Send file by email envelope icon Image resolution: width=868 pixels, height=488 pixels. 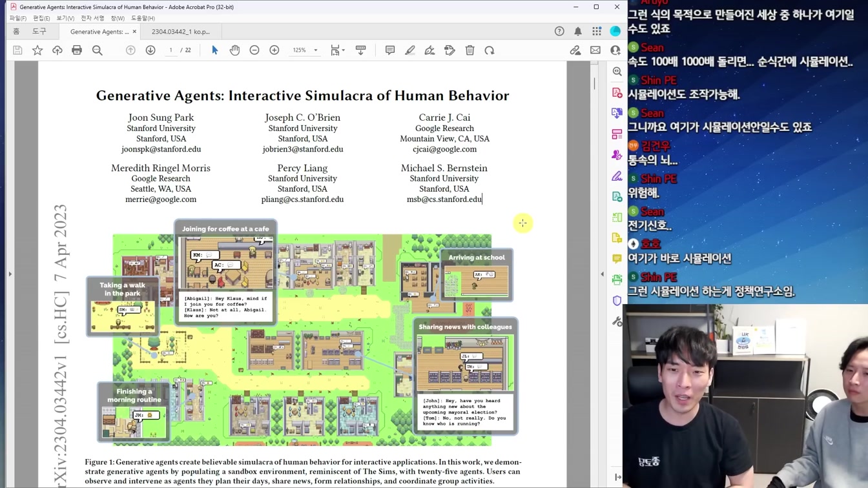pyautogui.click(x=595, y=50)
